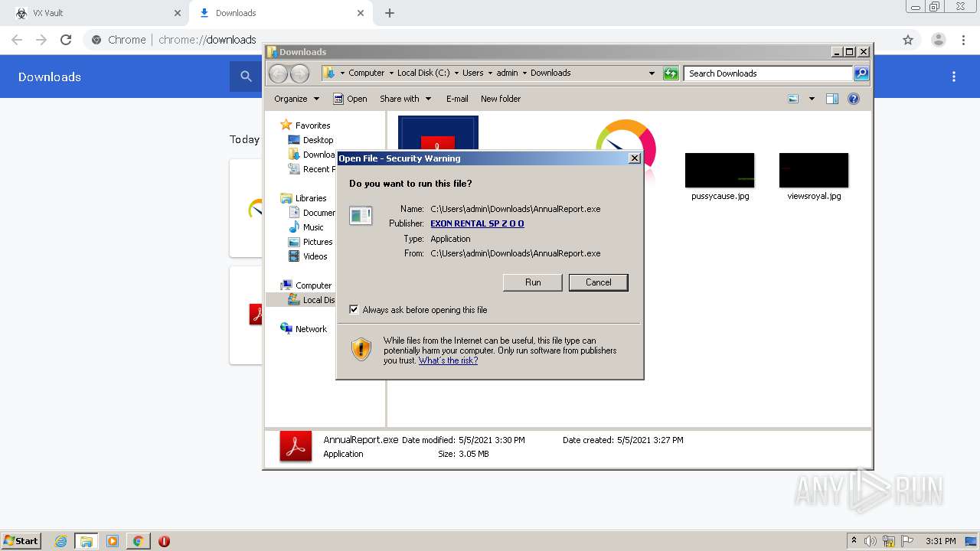
Task: Click E-mail in the Explorer toolbar
Action: coord(457,99)
